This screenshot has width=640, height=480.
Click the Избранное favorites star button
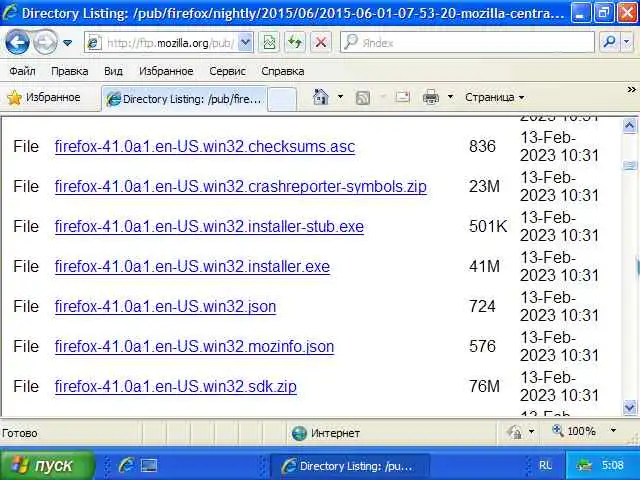click(44, 98)
